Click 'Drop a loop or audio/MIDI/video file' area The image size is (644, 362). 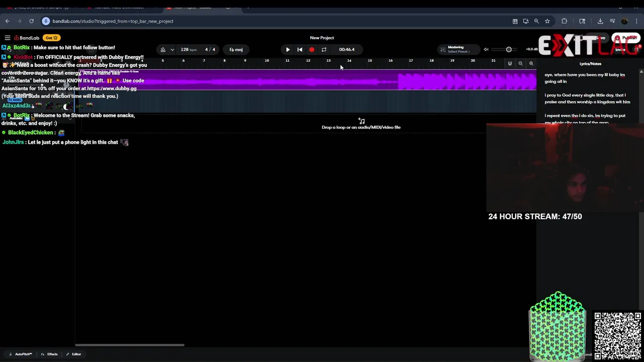coord(361,124)
